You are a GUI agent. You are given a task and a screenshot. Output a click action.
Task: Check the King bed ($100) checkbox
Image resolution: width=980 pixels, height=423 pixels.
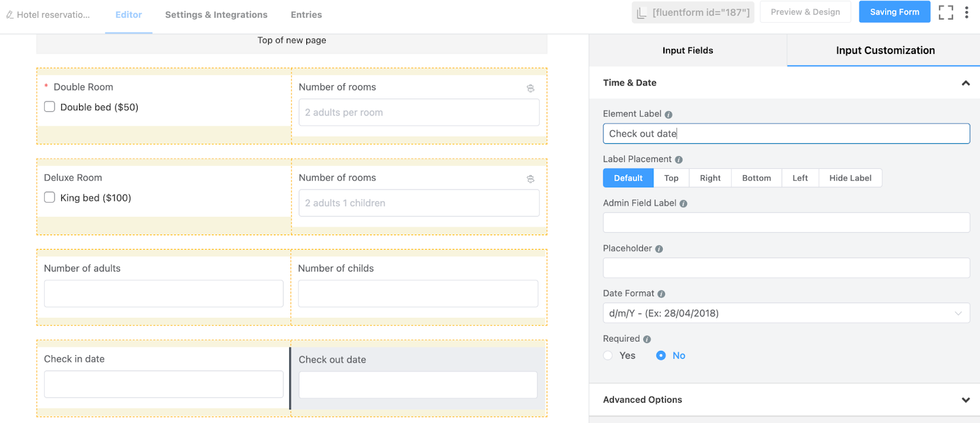(x=50, y=198)
